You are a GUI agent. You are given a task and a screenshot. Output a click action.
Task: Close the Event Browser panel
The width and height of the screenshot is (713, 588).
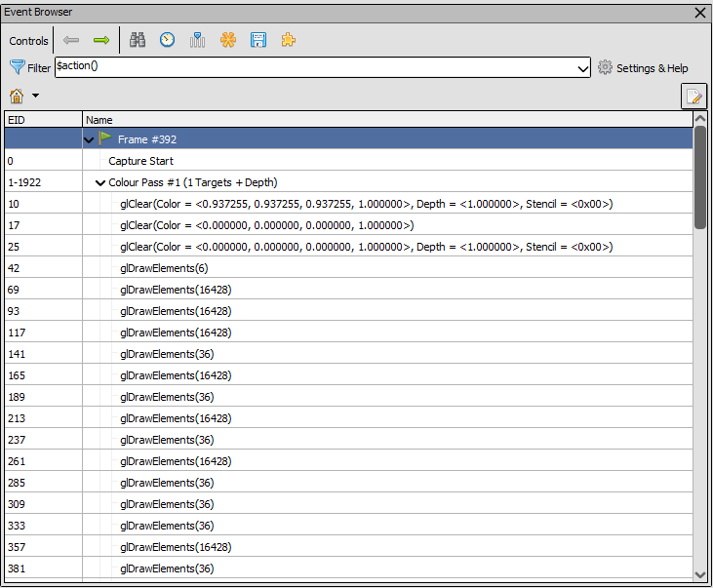pos(700,13)
